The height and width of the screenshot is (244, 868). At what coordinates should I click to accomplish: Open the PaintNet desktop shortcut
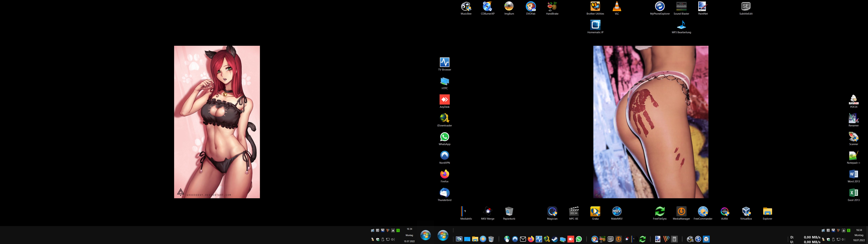coord(703,8)
